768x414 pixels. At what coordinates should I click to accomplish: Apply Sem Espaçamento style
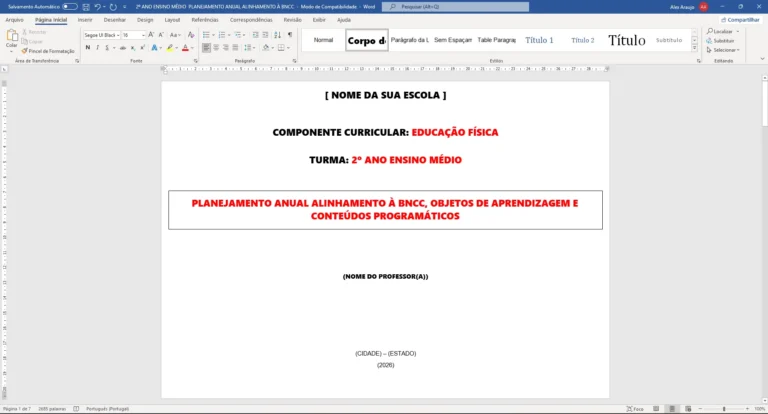click(x=453, y=40)
